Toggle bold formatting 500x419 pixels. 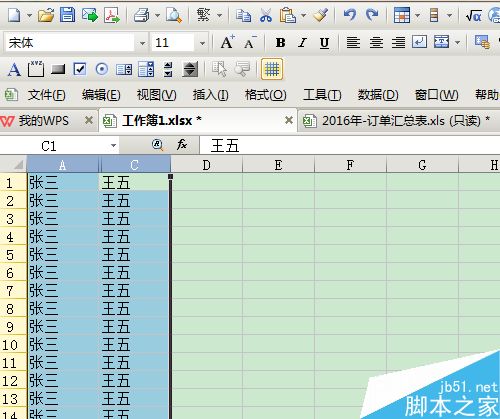281,42
